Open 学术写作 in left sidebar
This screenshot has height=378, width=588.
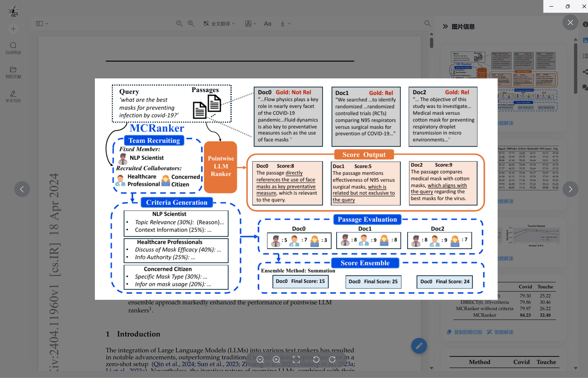click(x=13, y=97)
